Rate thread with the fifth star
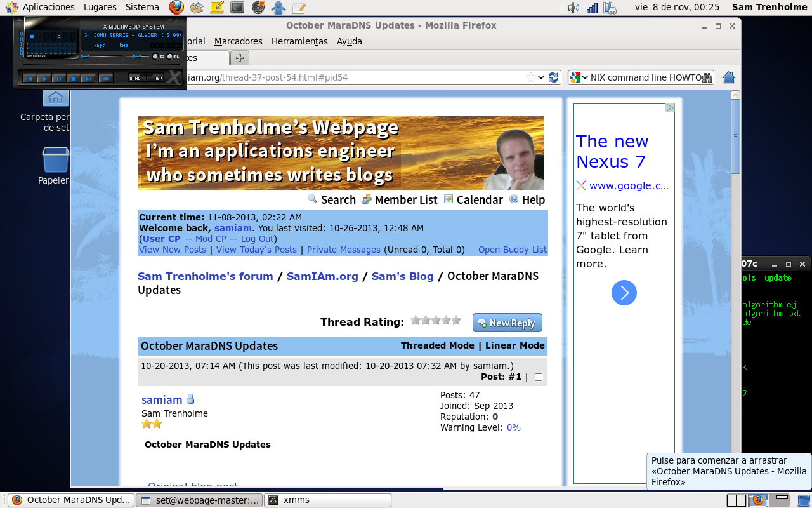 point(456,320)
